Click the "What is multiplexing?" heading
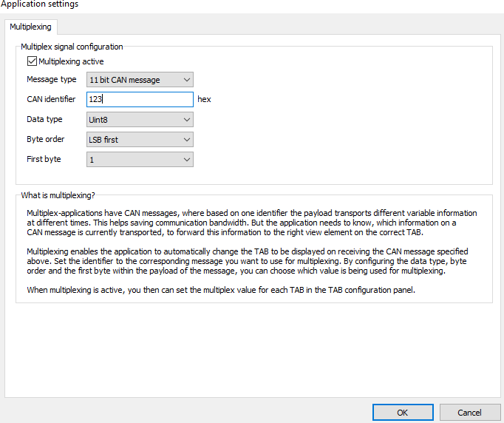This screenshot has width=504, height=423. [x=58, y=195]
